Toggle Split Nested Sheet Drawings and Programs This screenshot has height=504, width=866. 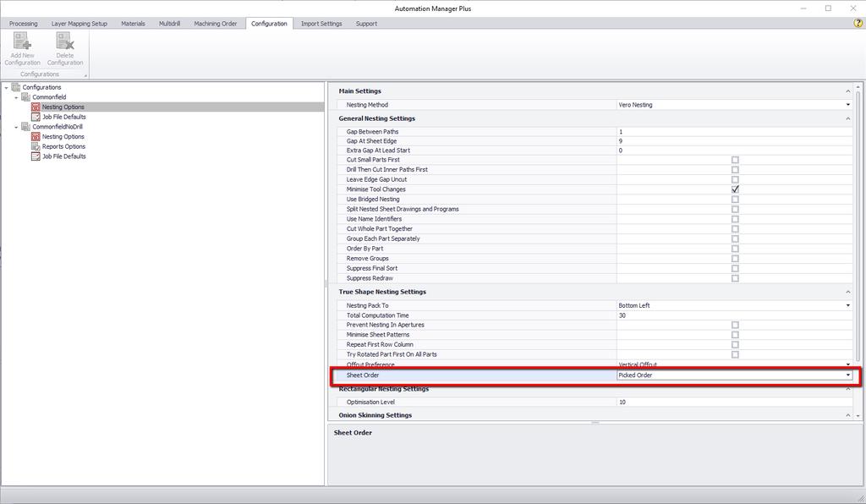(735, 209)
